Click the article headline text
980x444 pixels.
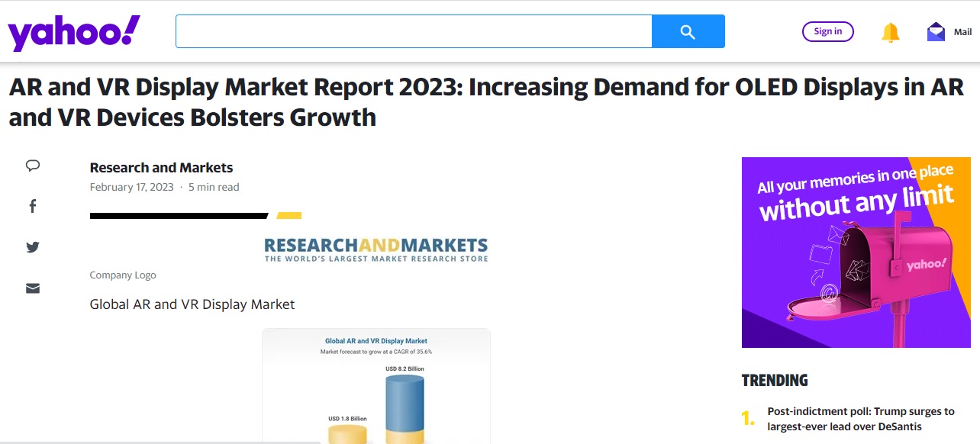coord(486,102)
